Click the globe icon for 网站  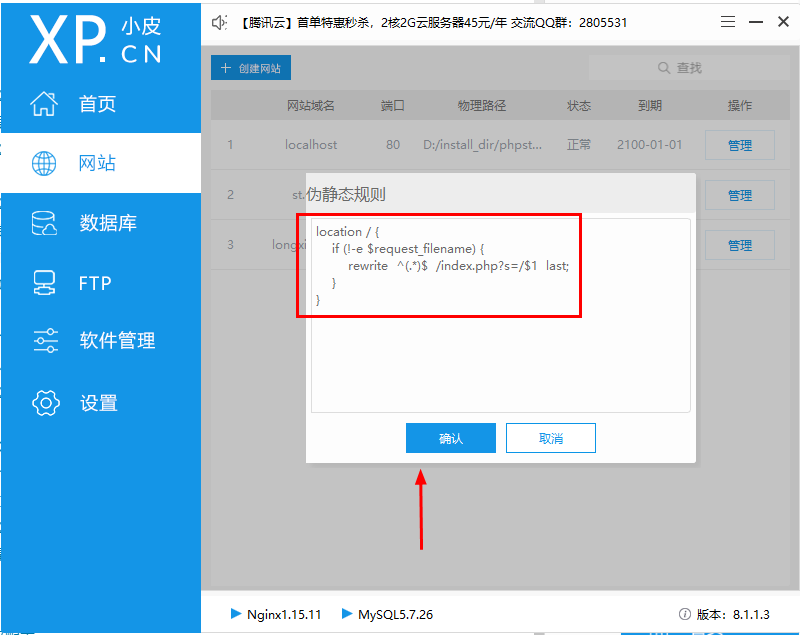[44, 163]
